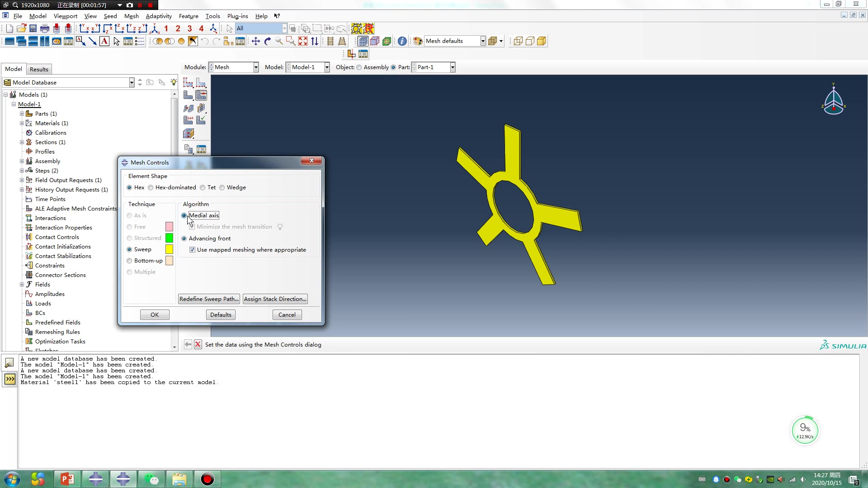Expand the Materials tree item
Screen dimensions: 868x488
(22, 123)
